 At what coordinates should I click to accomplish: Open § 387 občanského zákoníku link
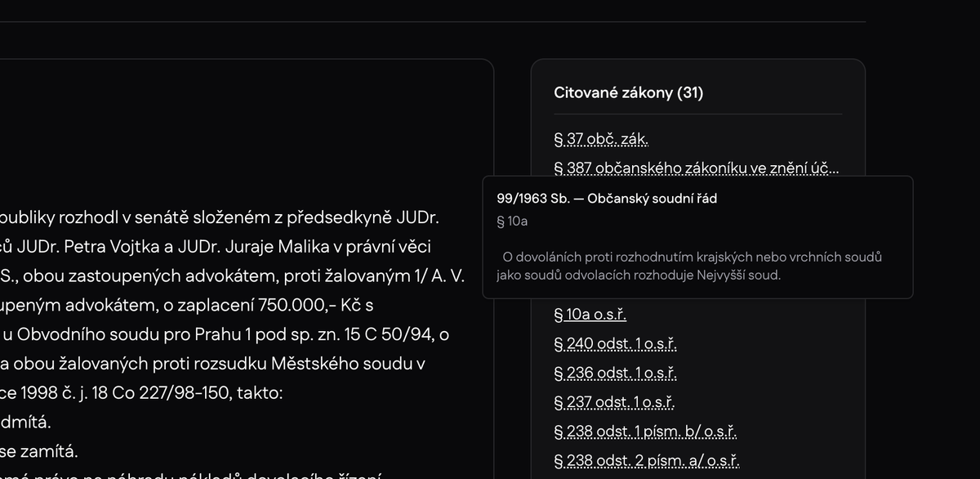coord(696,168)
